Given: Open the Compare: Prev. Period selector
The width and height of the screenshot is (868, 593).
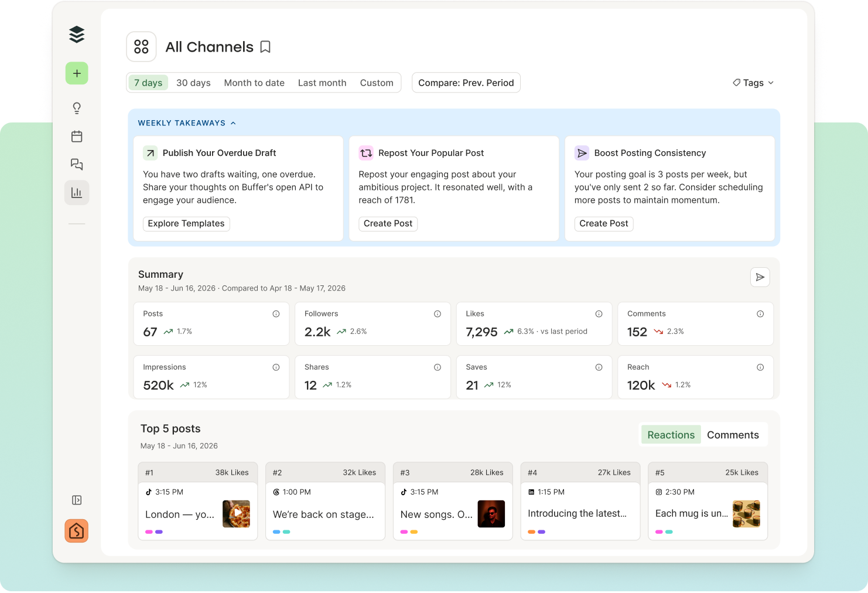Looking at the screenshot, I should (466, 83).
